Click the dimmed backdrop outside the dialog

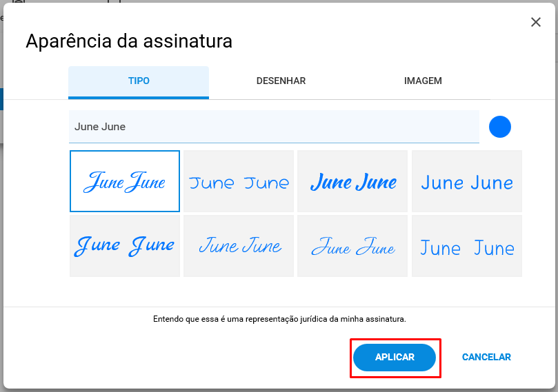(x=1, y=249)
